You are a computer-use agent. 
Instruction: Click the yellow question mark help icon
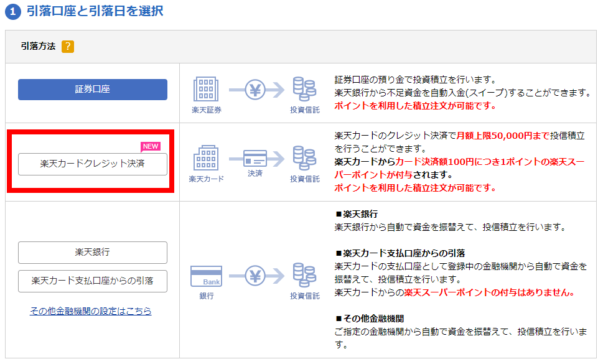68,47
